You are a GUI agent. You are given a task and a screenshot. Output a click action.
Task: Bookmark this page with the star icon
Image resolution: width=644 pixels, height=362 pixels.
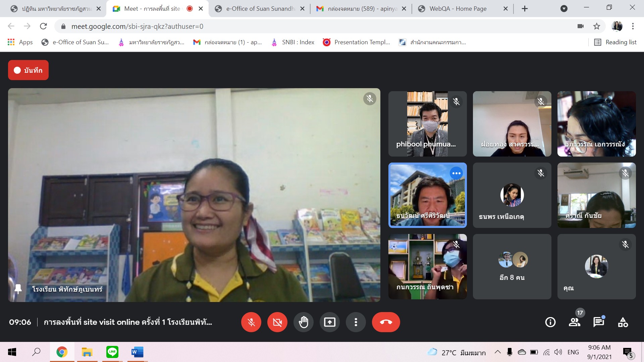pyautogui.click(x=597, y=26)
